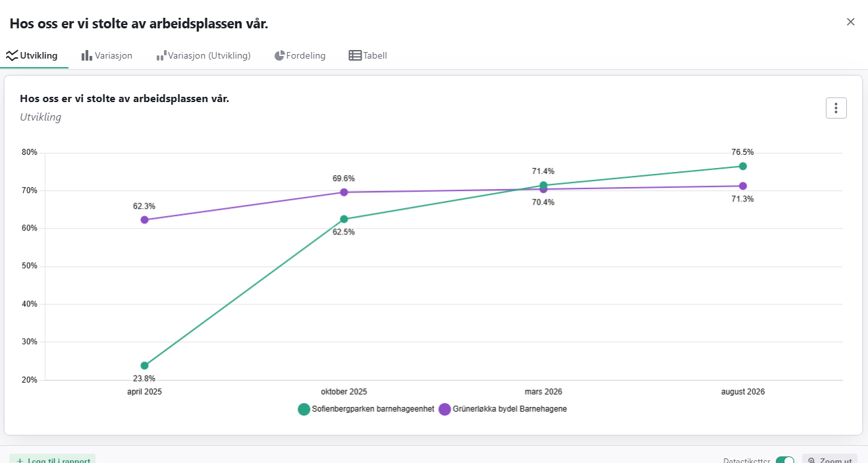Click the mars 2026 x-axis label

coord(543,391)
